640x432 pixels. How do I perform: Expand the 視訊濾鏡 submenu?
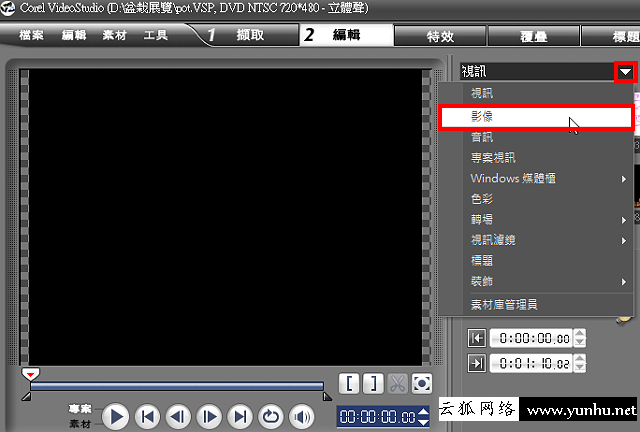tap(536, 240)
